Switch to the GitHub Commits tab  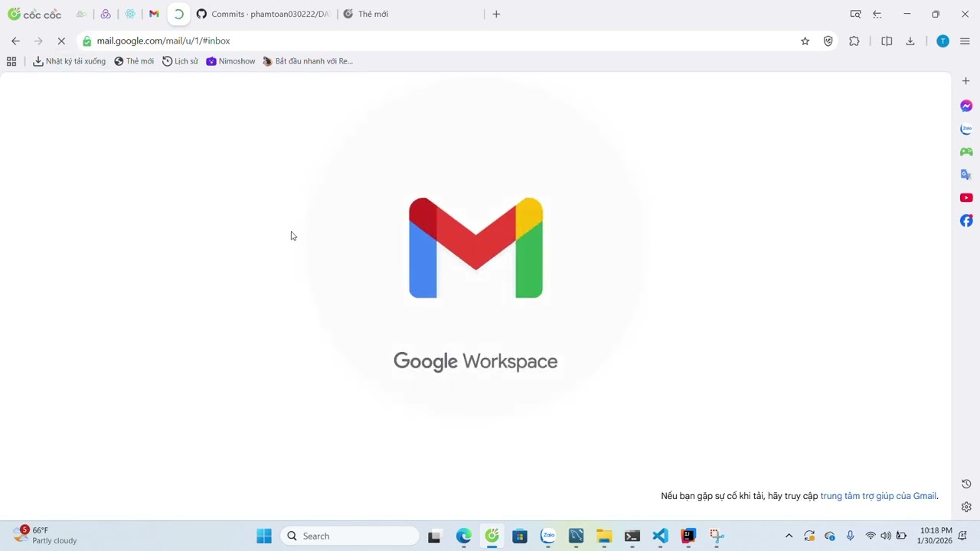click(263, 14)
